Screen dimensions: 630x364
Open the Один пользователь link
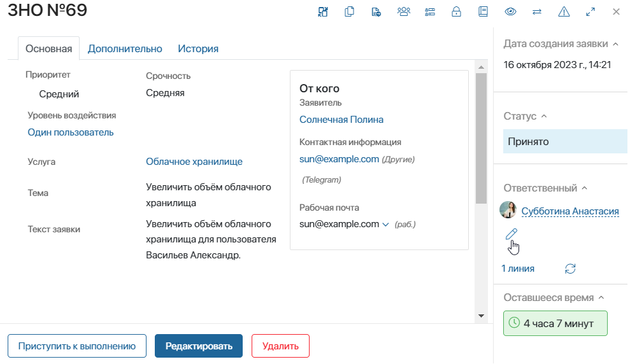pos(71,132)
